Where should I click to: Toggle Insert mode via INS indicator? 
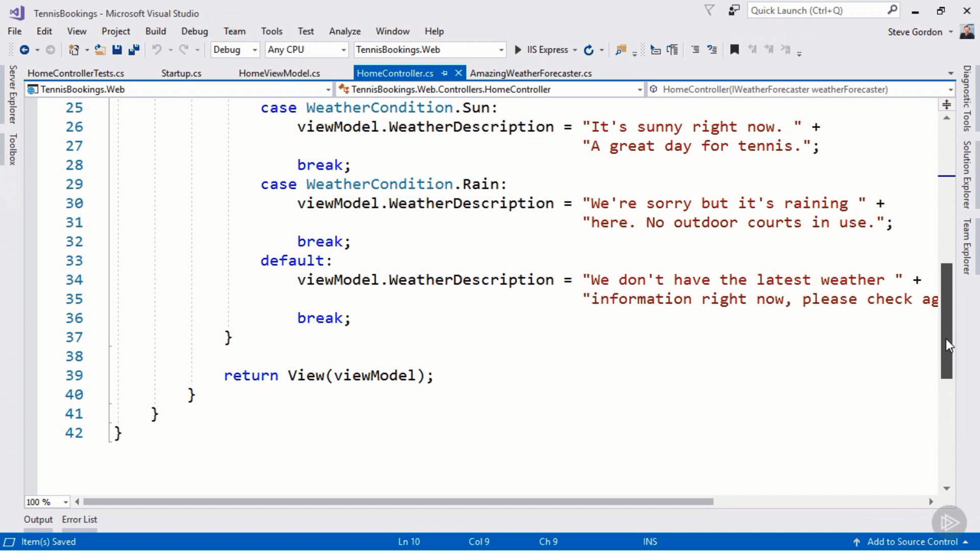(x=649, y=541)
